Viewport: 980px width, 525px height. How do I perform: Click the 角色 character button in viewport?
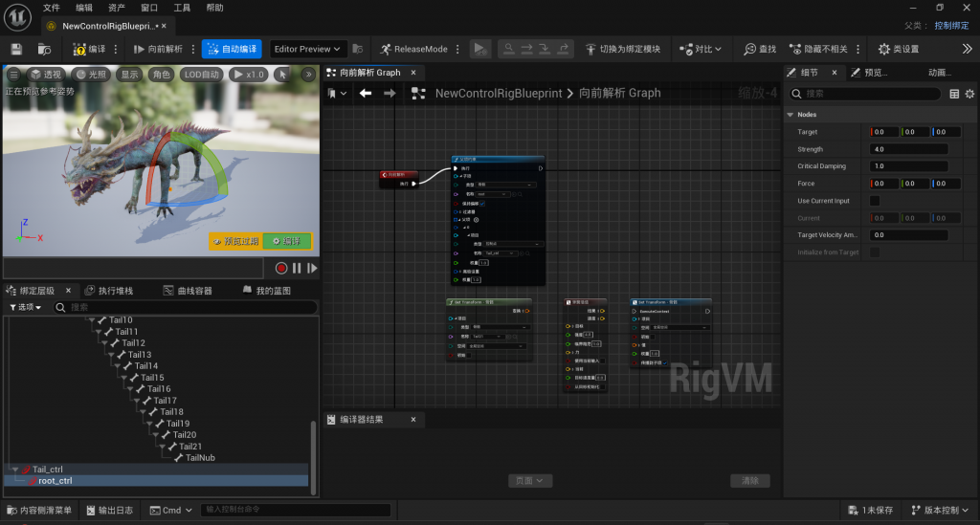pyautogui.click(x=161, y=75)
